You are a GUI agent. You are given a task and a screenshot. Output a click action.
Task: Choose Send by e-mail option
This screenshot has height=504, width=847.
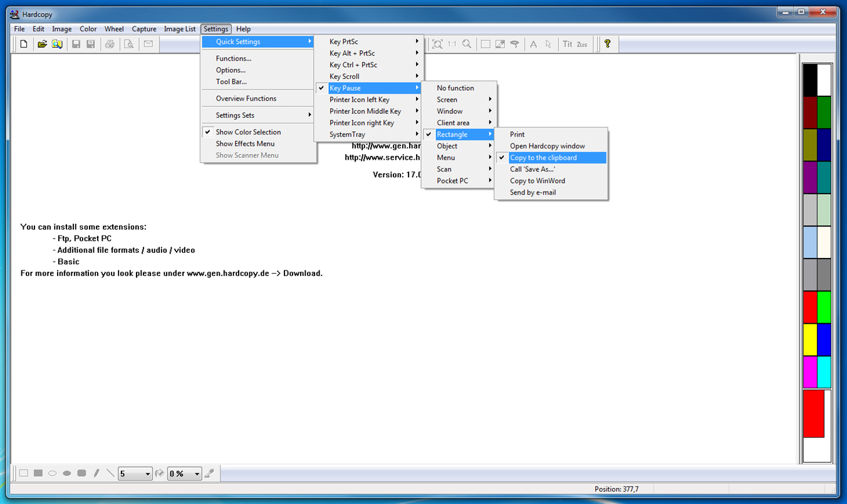[551, 192]
